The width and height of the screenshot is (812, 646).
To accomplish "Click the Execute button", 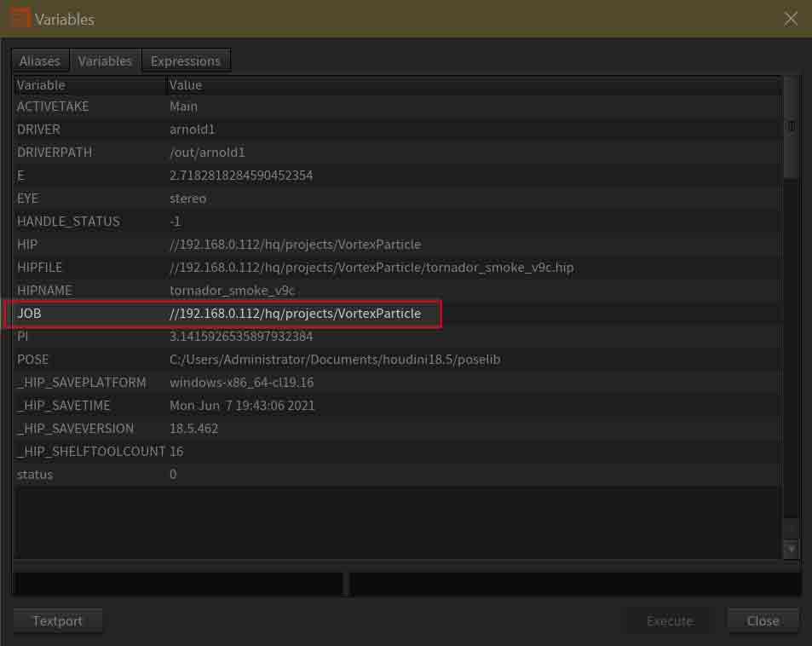I will pyautogui.click(x=669, y=620).
